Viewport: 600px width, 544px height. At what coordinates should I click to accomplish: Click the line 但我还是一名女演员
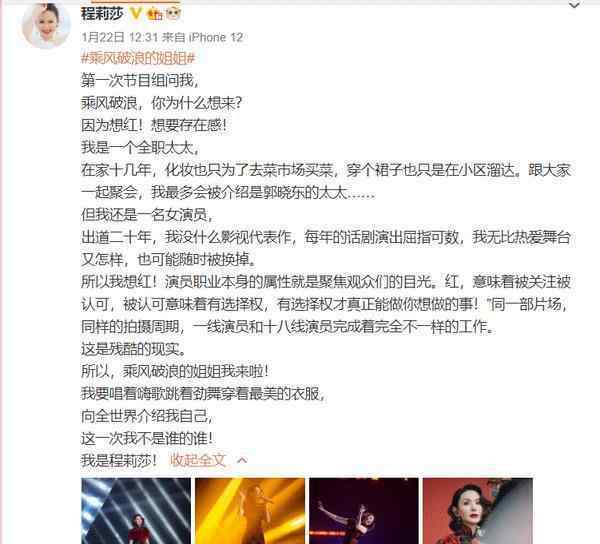147,215
